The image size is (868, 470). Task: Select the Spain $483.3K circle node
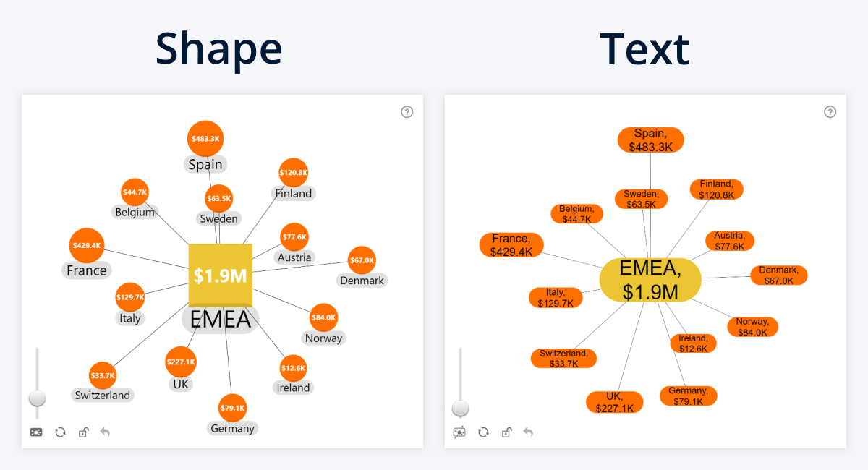click(206, 138)
